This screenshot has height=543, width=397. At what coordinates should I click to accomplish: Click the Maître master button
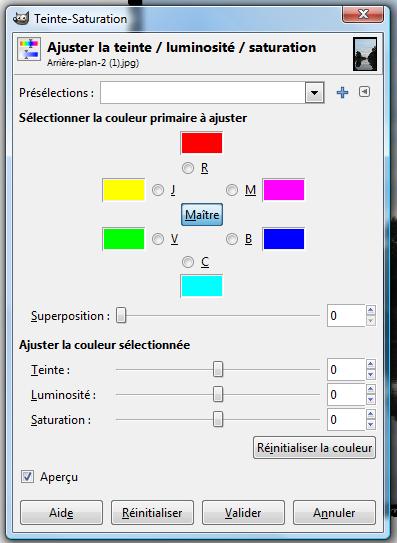[202, 215]
